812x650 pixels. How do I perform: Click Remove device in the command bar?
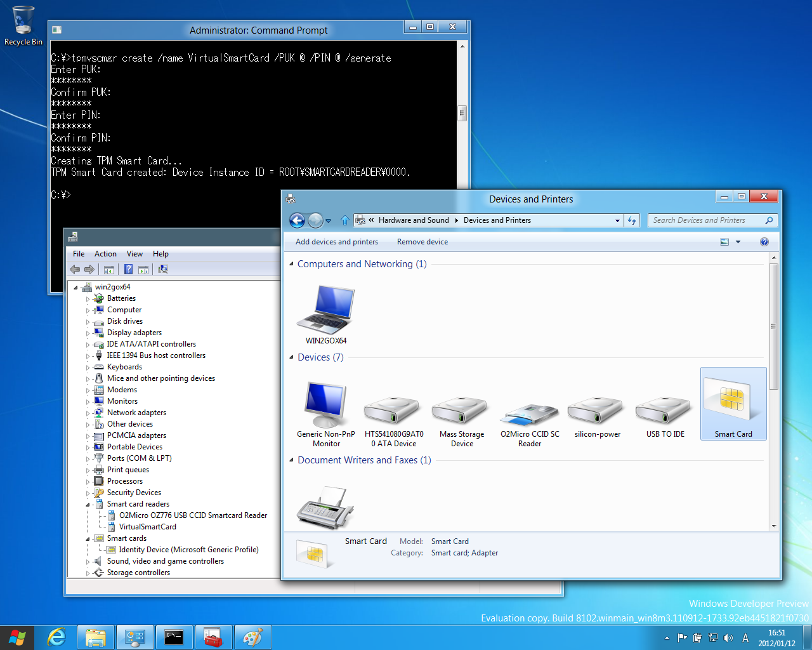pyautogui.click(x=422, y=242)
